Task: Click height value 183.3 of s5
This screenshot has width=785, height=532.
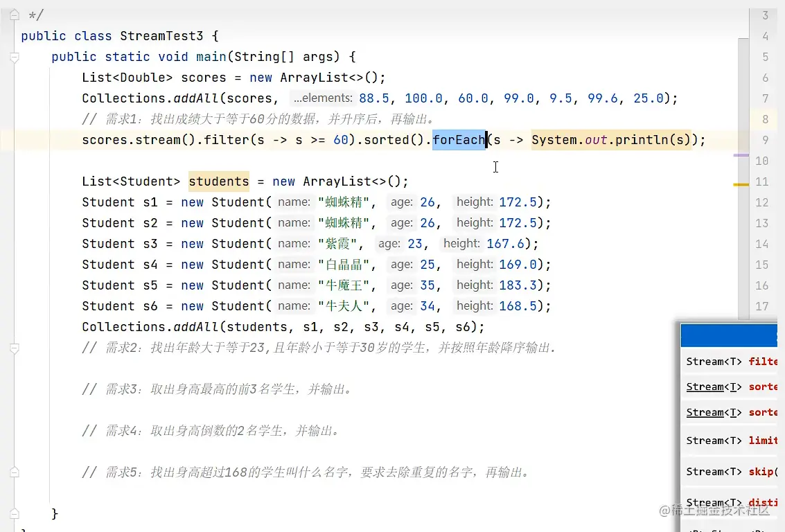Action: pyautogui.click(x=518, y=285)
